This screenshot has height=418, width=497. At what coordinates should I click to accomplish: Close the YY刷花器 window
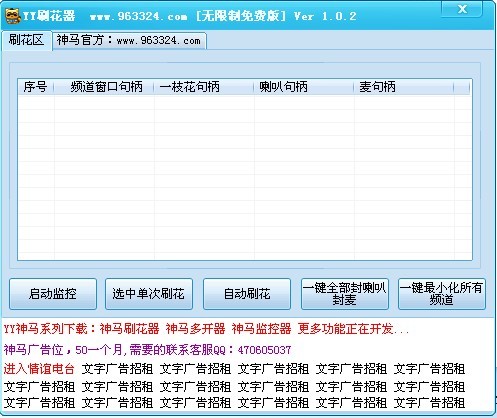click(x=462, y=9)
